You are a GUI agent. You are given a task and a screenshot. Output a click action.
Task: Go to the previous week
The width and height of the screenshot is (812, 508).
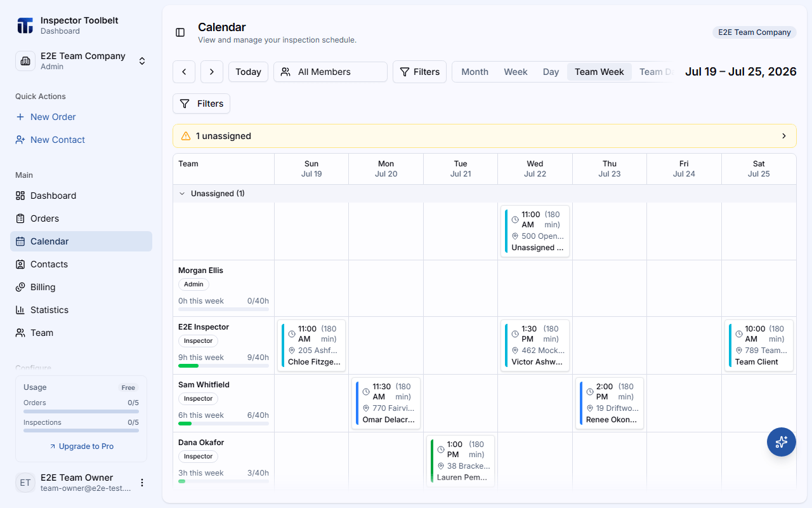(184, 72)
